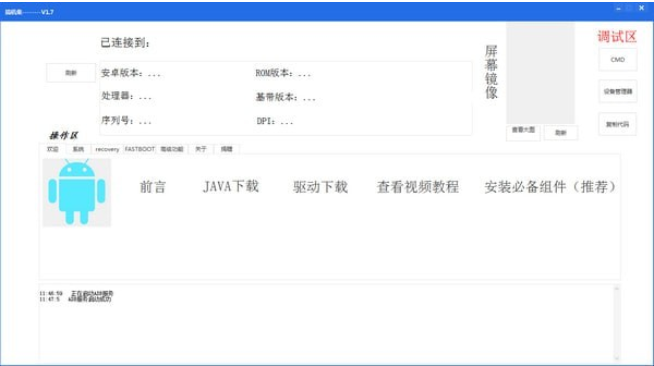Viewport: 654px width, 366px height.
Task: Refresh the connected device info on the left
Action: click(x=71, y=73)
